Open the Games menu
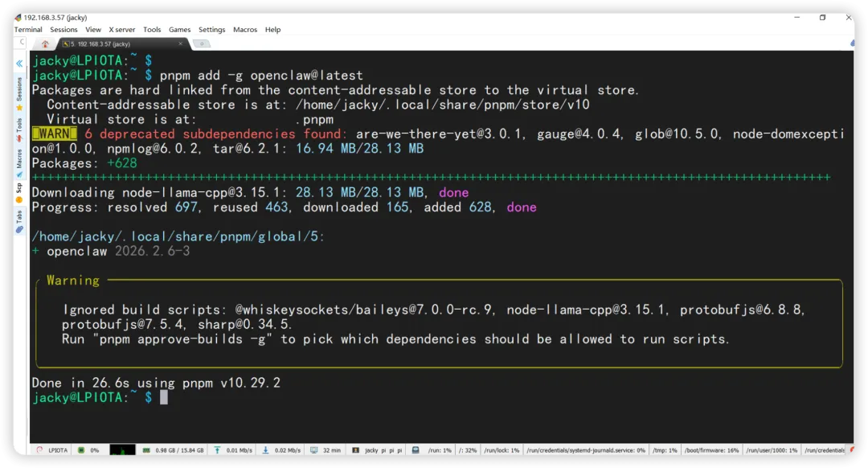Screen dimensions: 868x468 coord(179,30)
